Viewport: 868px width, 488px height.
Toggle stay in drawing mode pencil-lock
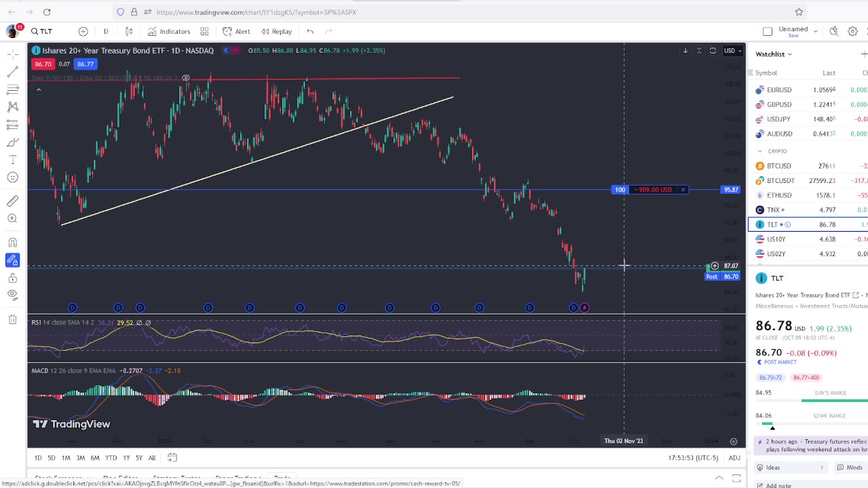point(12,260)
